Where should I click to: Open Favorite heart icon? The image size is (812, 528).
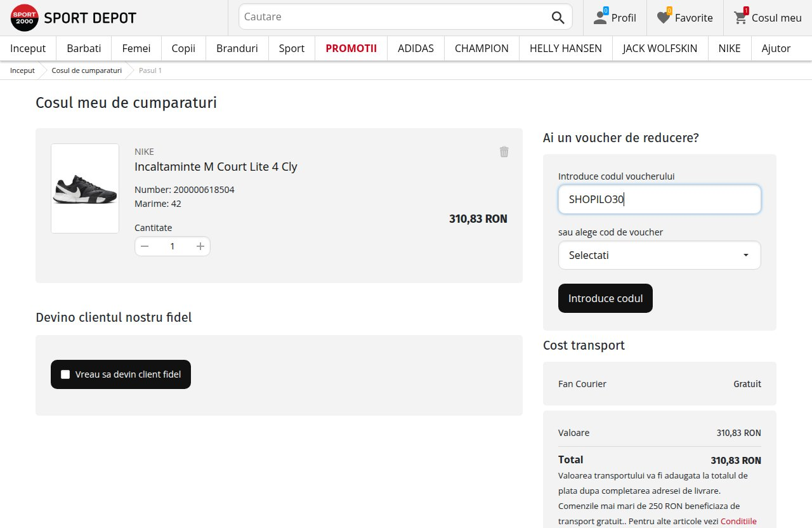click(664, 18)
